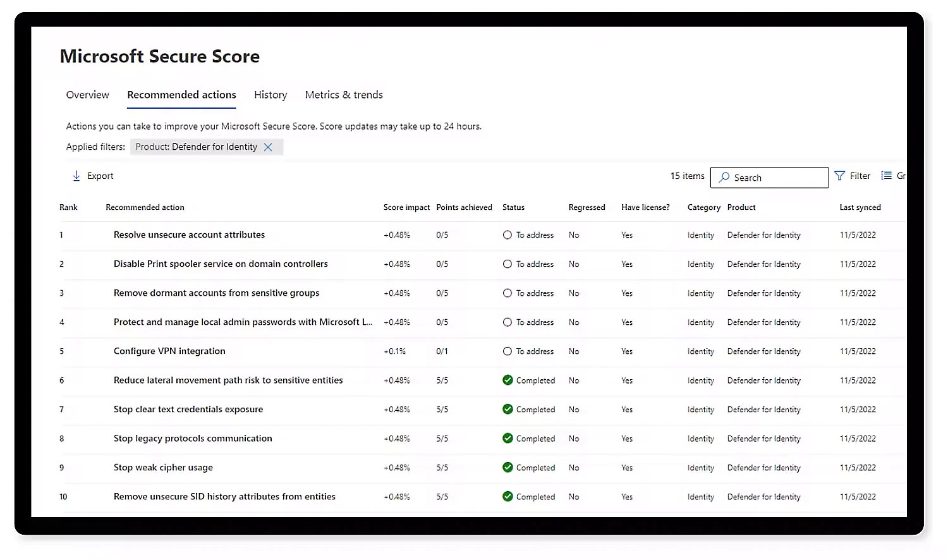Sort by the Score impact column header
Viewport: 948px width, 560px height.
click(406, 207)
